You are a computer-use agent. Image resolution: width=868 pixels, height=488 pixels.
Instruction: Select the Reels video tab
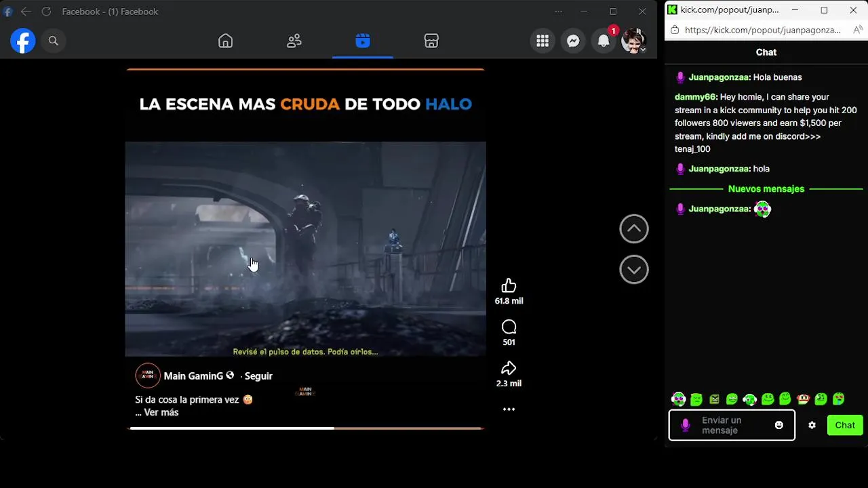[x=363, y=41]
